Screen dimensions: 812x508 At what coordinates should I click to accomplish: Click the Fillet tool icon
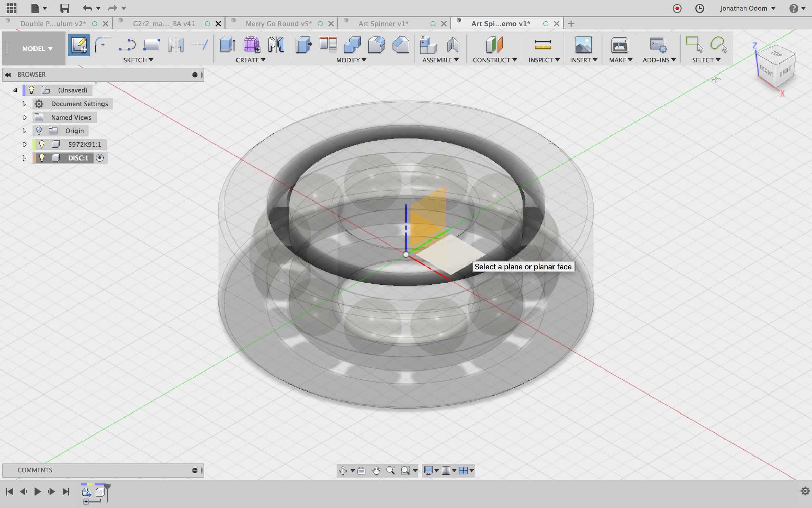(x=376, y=45)
